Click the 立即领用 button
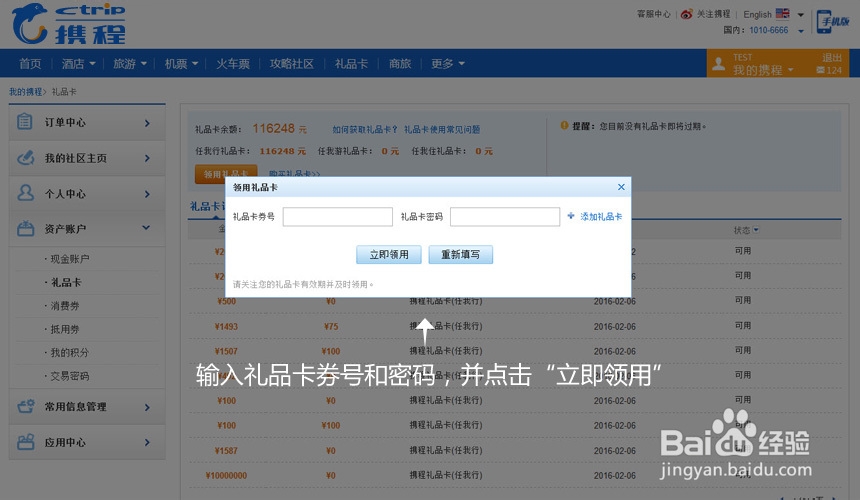 [389, 254]
